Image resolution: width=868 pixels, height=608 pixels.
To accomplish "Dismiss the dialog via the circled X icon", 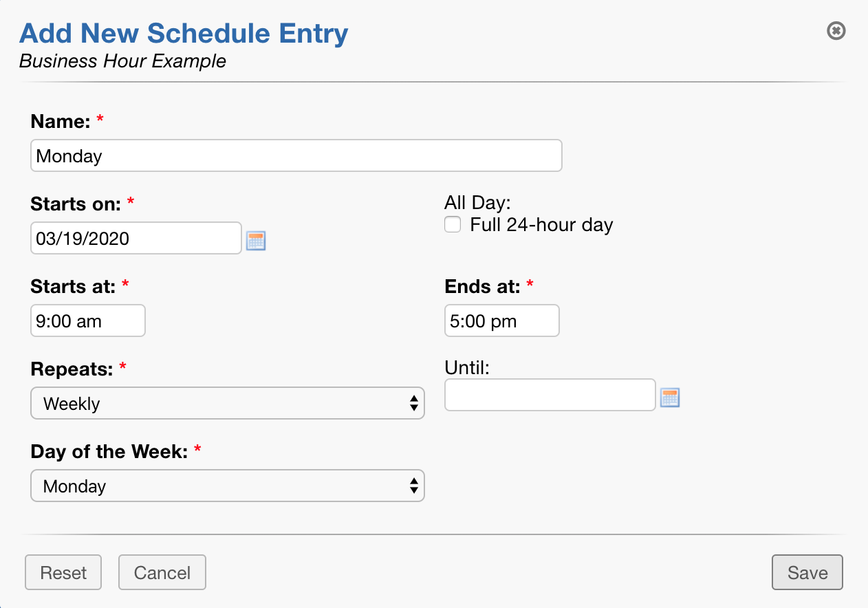I will tap(836, 31).
